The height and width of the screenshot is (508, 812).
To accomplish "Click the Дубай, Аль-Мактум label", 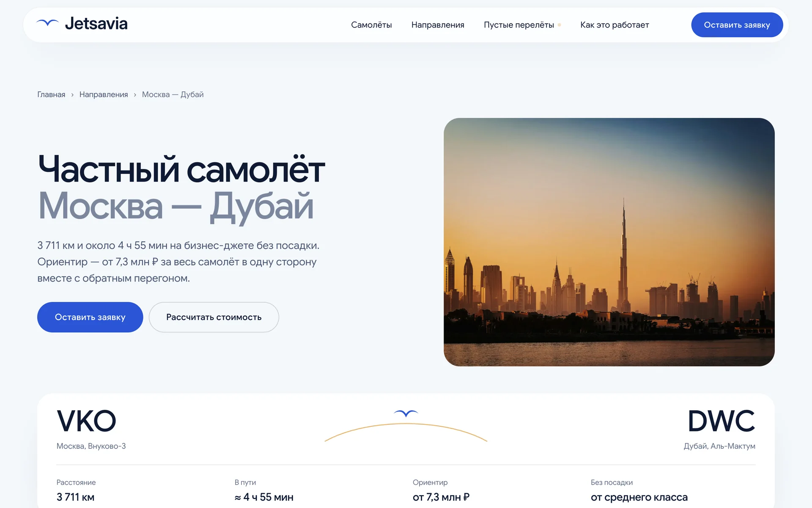I will [x=719, y=446].
